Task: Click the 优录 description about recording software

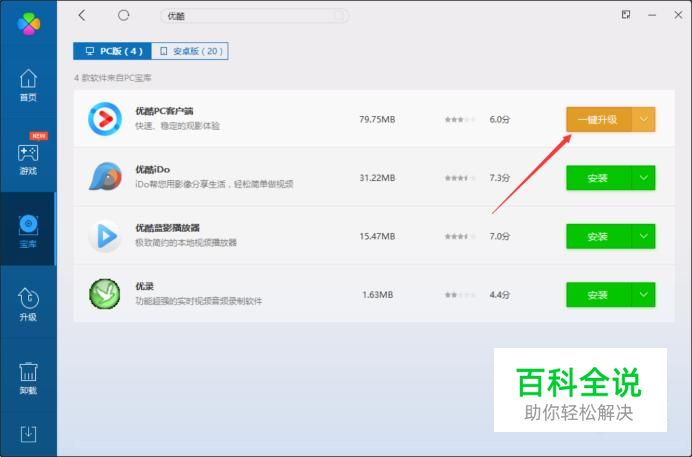Action: click(x=199, y=301)
